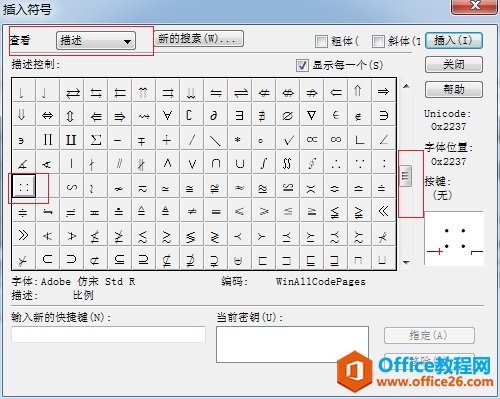This screenshot has height=399, width=500.
Task: Pick the single integral ∫ symbol
Action: pos(264,164)
